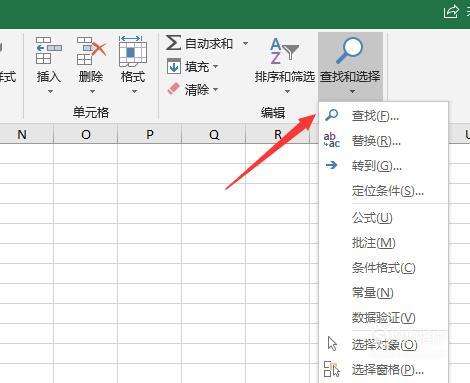Click the share icon in title bar

tap(451, 12)
